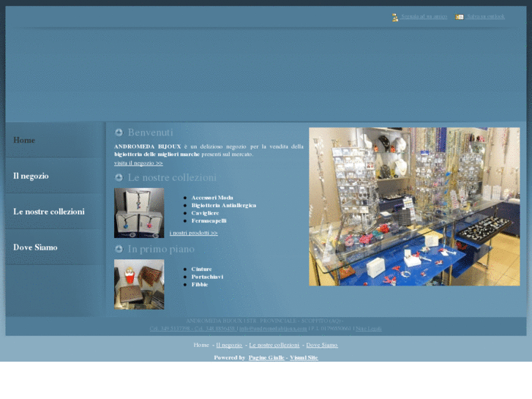Click the Segnala ad un amico people icon
Screen dimensions: 532x399
pyautogui.click(x=395, y=17)
